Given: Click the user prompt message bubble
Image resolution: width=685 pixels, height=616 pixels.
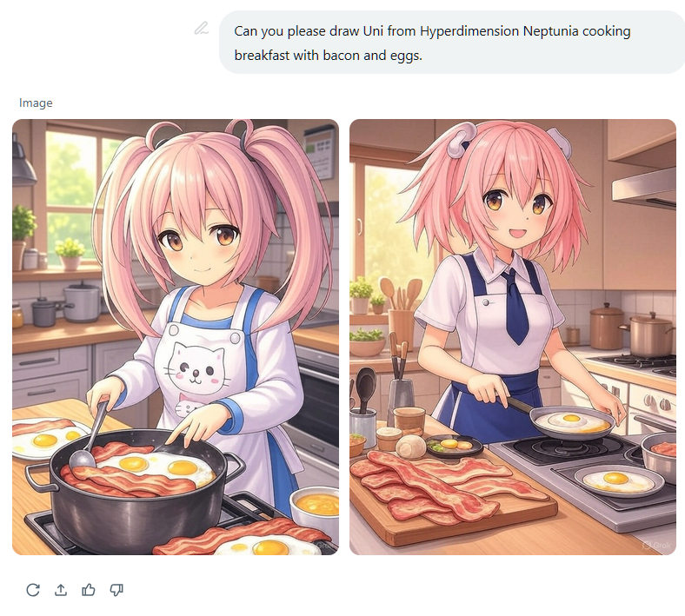Looking at the screenshot, I should click(x=452, y=43).
